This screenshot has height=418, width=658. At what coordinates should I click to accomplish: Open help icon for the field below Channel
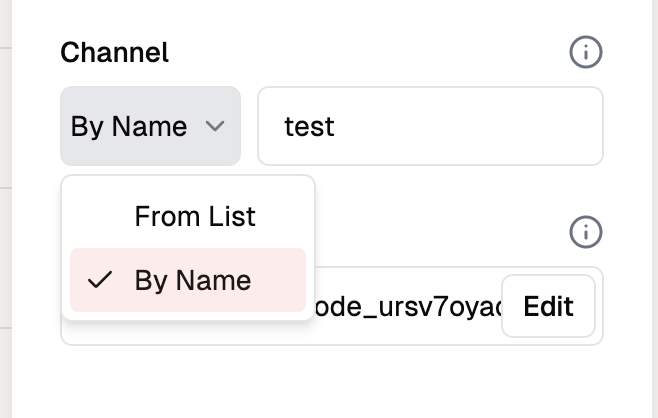click(x=585, y=233)
